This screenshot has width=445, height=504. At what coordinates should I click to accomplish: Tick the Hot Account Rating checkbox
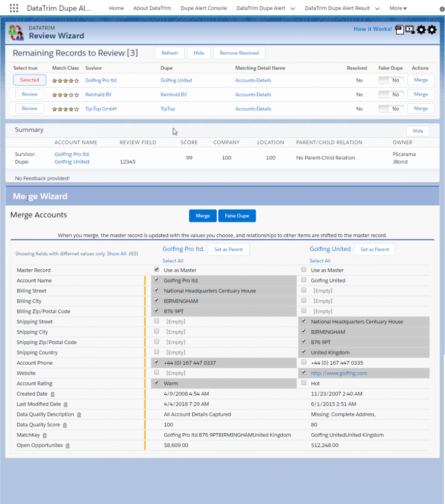click(304, 383)
